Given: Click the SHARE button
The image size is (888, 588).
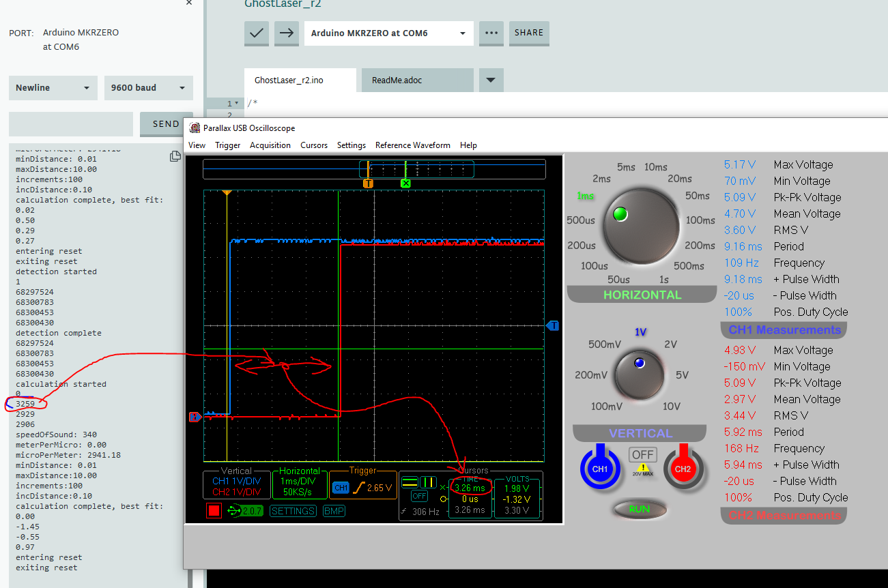Looking at the screenshot, I should pos(529,33).
